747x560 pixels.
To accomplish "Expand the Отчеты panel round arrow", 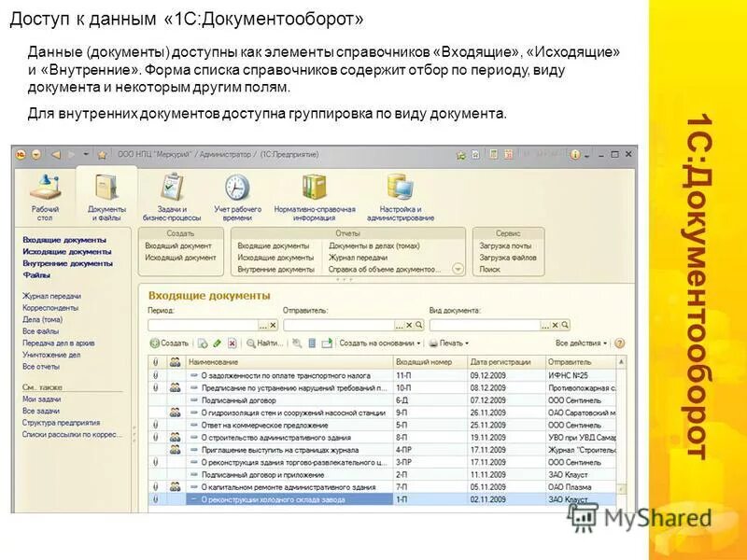I will point(458,269).
